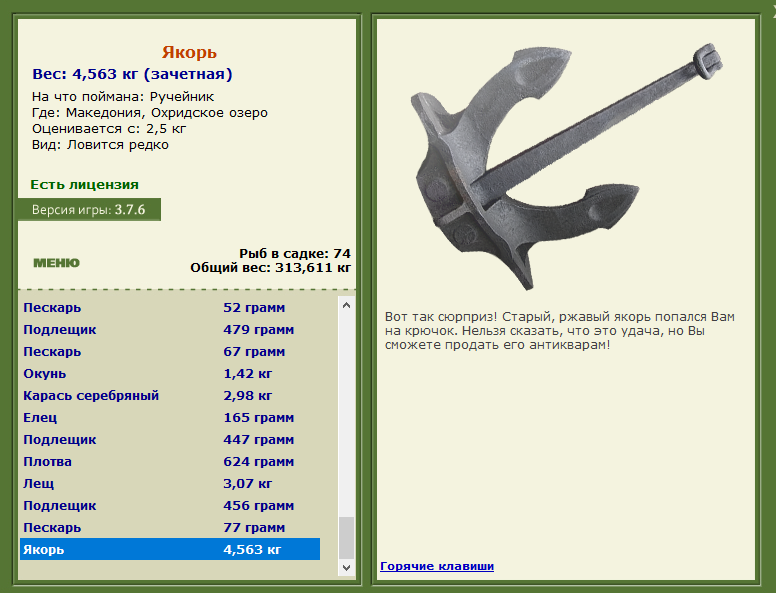
Task: Click the Рыб в садке: 74 text
Action: click(x=295, y=253)
